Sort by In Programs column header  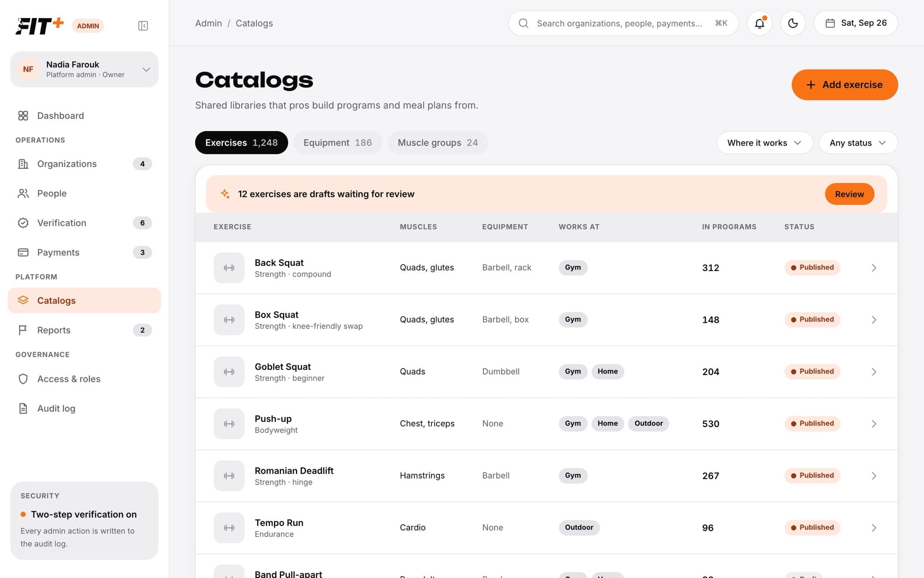click(x=729, y=227)
